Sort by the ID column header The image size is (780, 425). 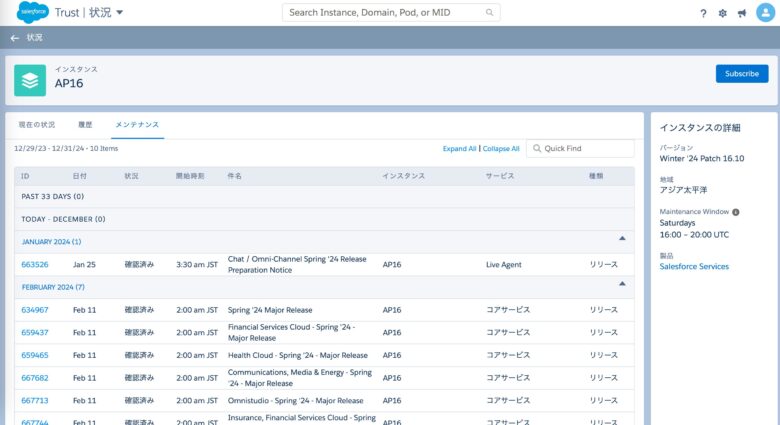25,176
